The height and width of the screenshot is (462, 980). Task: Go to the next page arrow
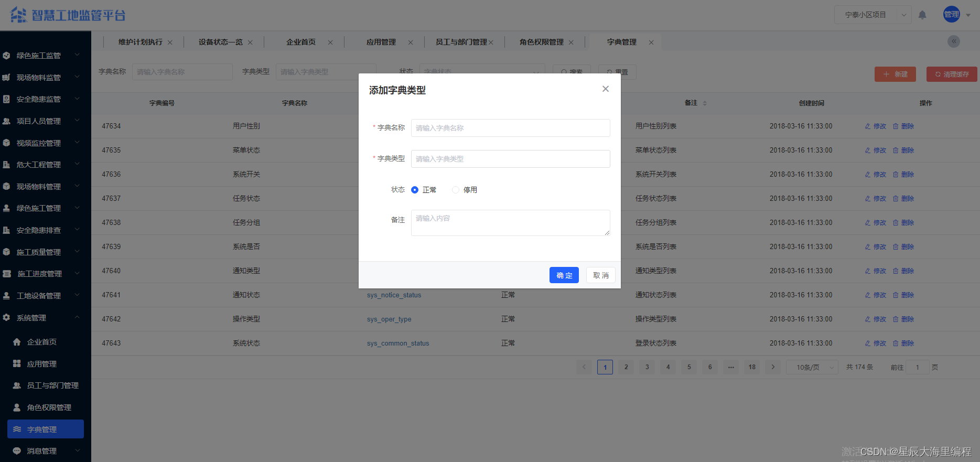[x=773, y=367]
